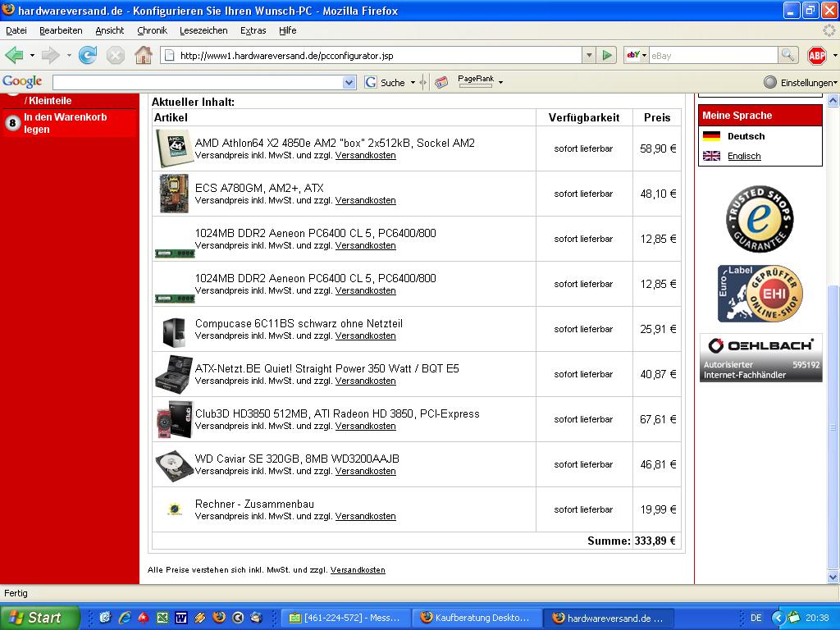Viewport: 840px width, 630px height.
Task: Click the ECS A780GM motherboard thumbnail
Action: [x=174, y=194]
